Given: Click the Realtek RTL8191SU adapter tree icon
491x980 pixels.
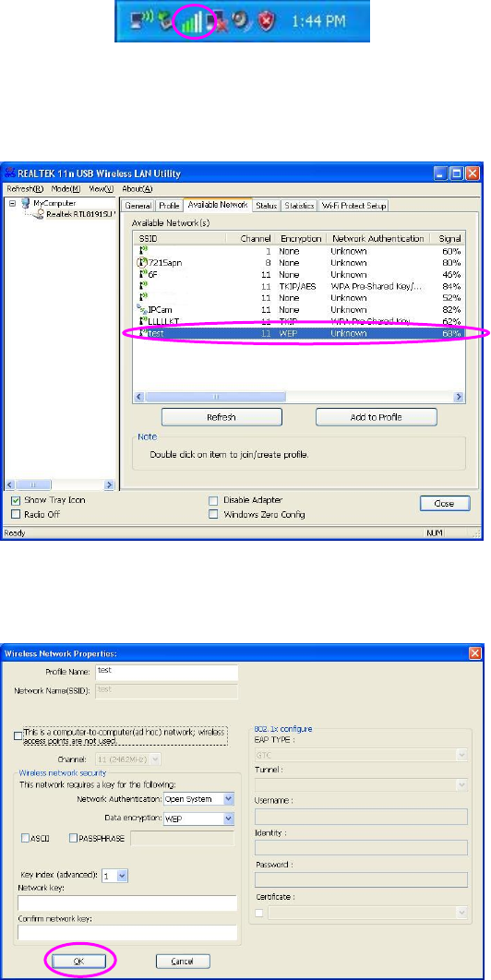Looking at the screenshot, I should tap(39, 214).
